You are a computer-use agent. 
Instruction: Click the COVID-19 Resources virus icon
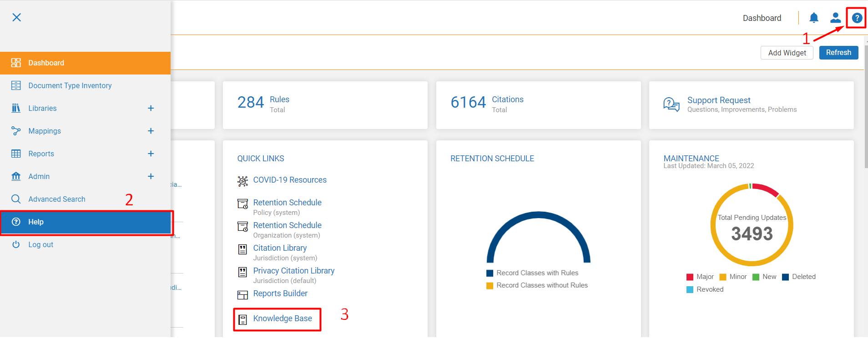243,181
